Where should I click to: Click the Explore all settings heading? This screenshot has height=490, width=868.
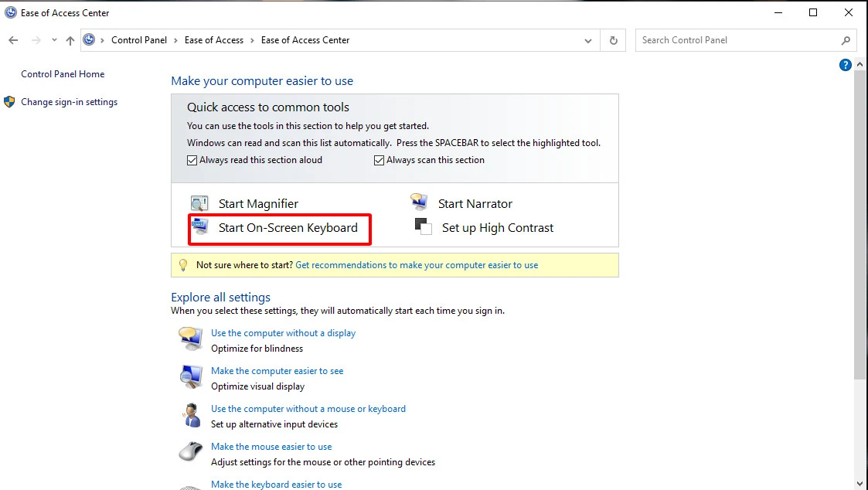(220, 298)
